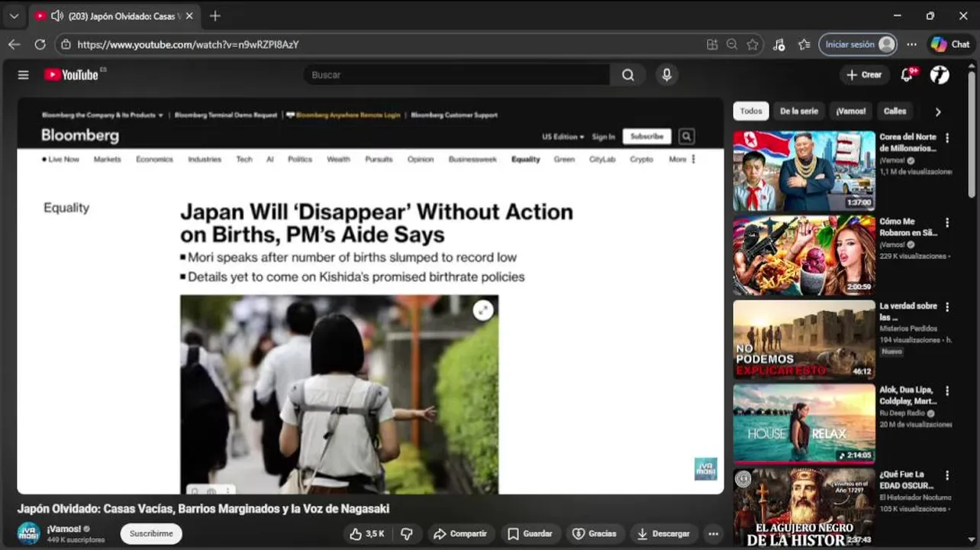The image size is (980, 550).
Task: Select the ¡Vamos! filter chip
Action: [850, 112]
